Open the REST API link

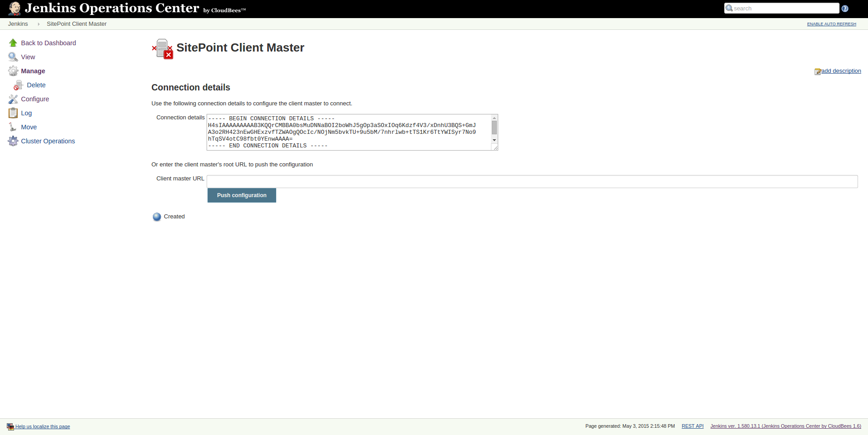[693, 426]
